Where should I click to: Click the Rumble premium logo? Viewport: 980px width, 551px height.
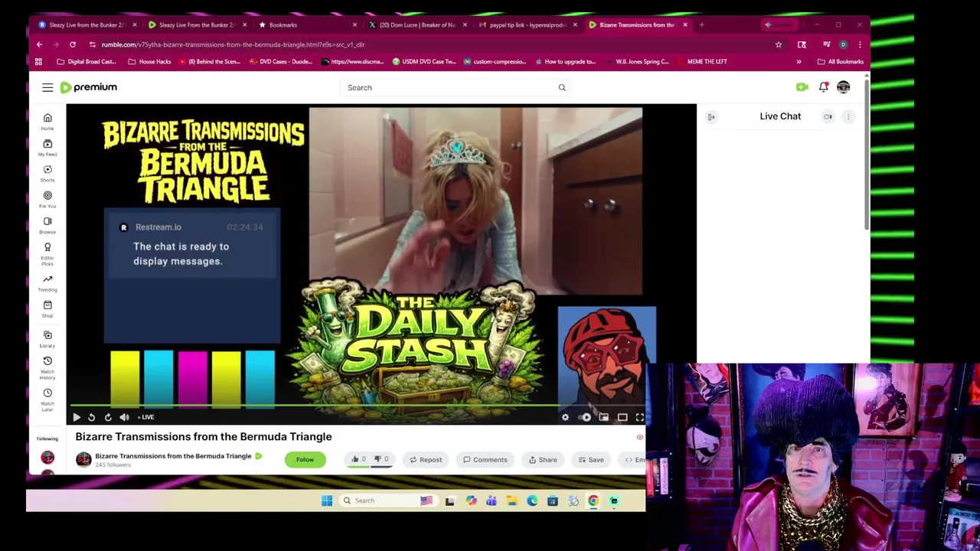89,87
